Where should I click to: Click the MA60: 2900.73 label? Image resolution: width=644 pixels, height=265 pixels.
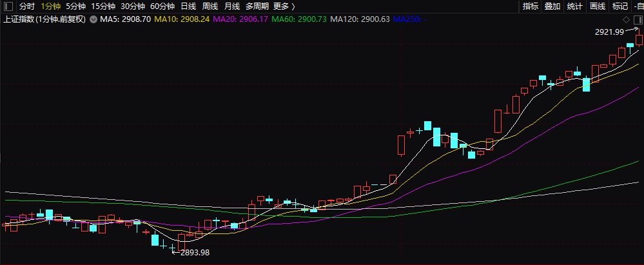(299, 19)
